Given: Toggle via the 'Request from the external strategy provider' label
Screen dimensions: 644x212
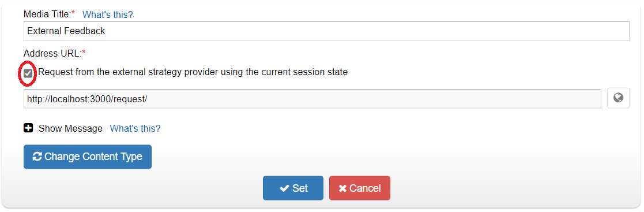Looking at the screenshot, I should 193,72.
